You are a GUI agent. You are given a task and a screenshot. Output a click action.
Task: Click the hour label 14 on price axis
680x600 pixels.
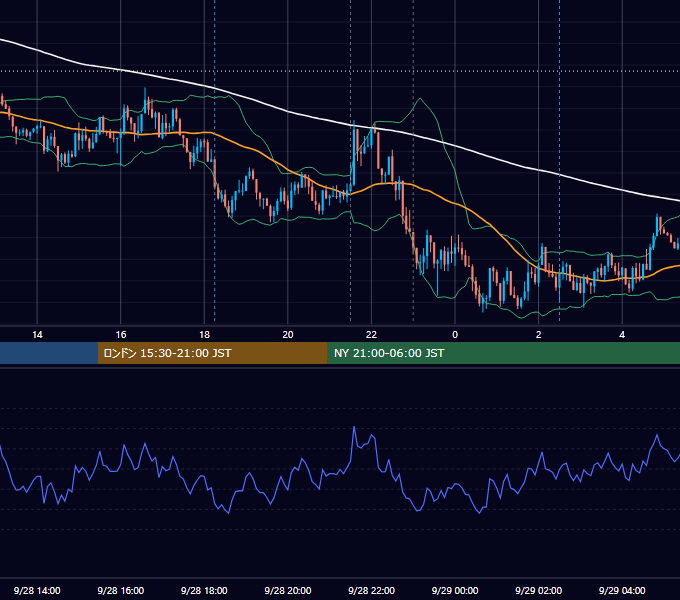tap(37, 335)
